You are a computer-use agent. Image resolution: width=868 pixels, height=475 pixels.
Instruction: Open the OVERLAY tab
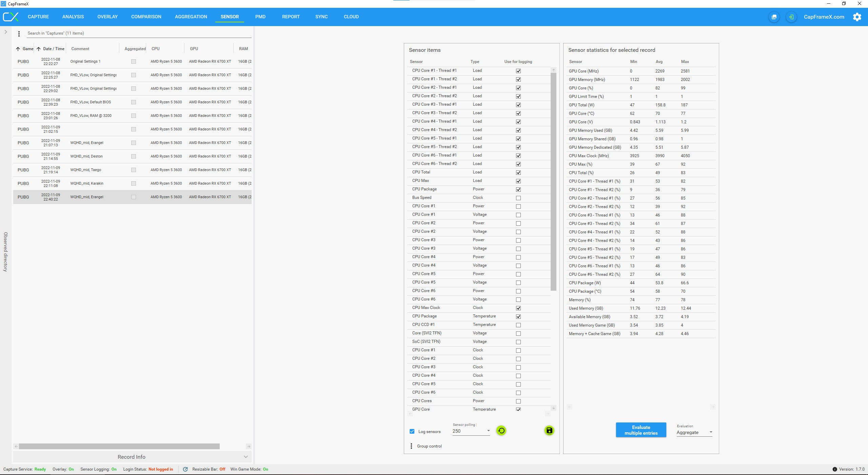pyautogui.click(x=107, y=17)
